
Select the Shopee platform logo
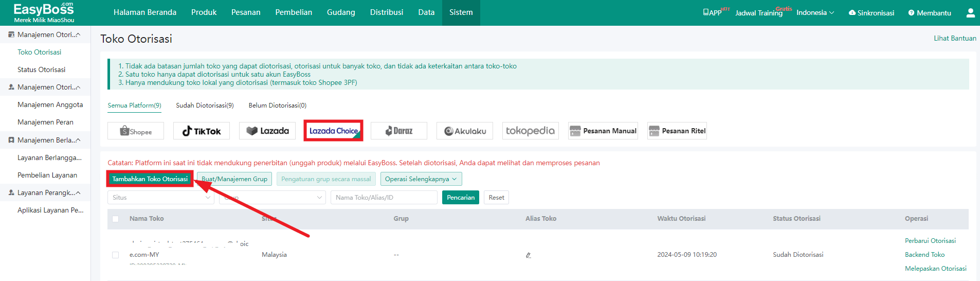(x=136, y=131)
